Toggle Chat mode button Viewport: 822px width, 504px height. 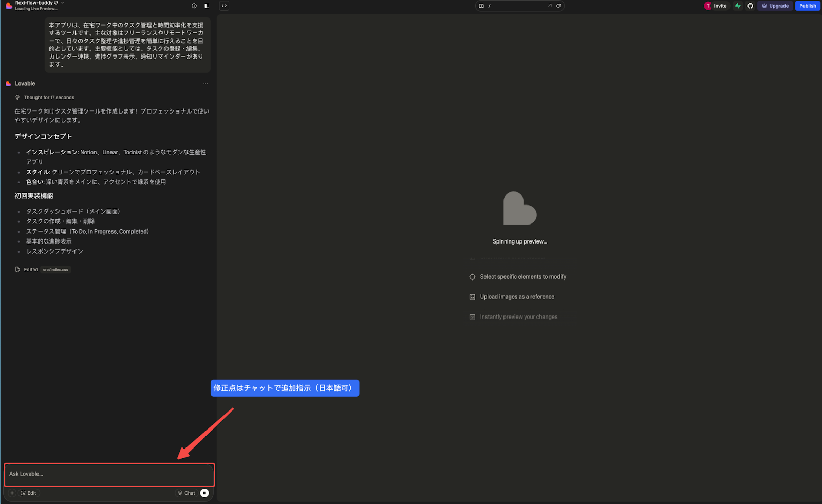pos(186,493)
